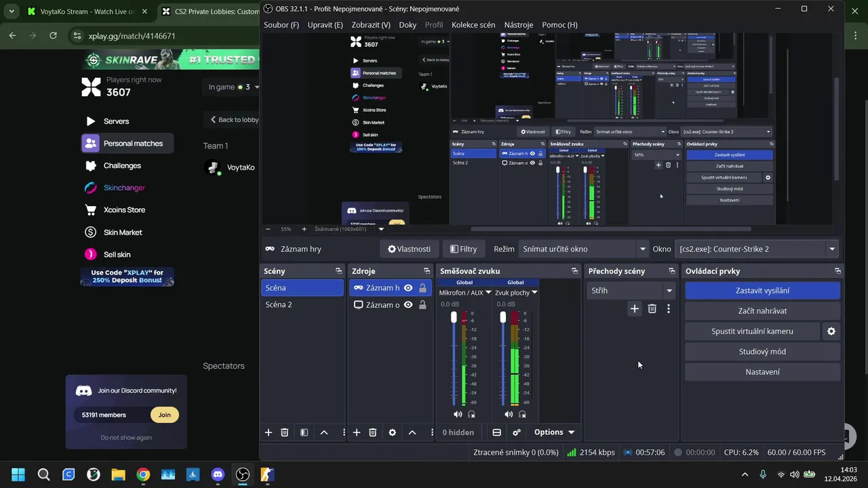Click the preview horizontal scrollbar
This screenshot has height=488, width=868.
(x=610, y=229)
